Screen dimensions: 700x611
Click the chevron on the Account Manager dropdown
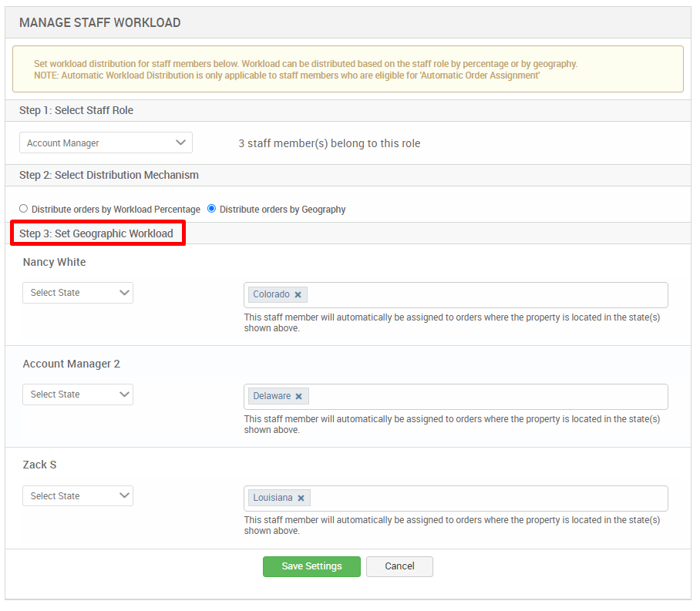(x=181, y=143)
